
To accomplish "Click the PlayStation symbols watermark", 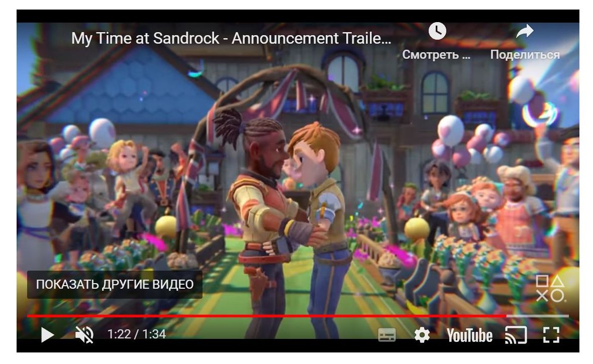I will [x=551, y=288].
